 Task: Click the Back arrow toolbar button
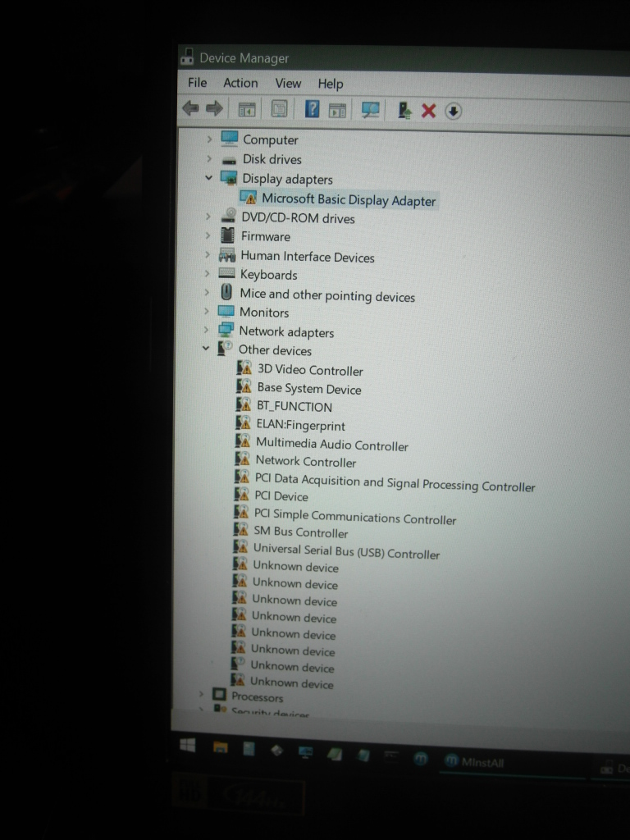point(190,109)
